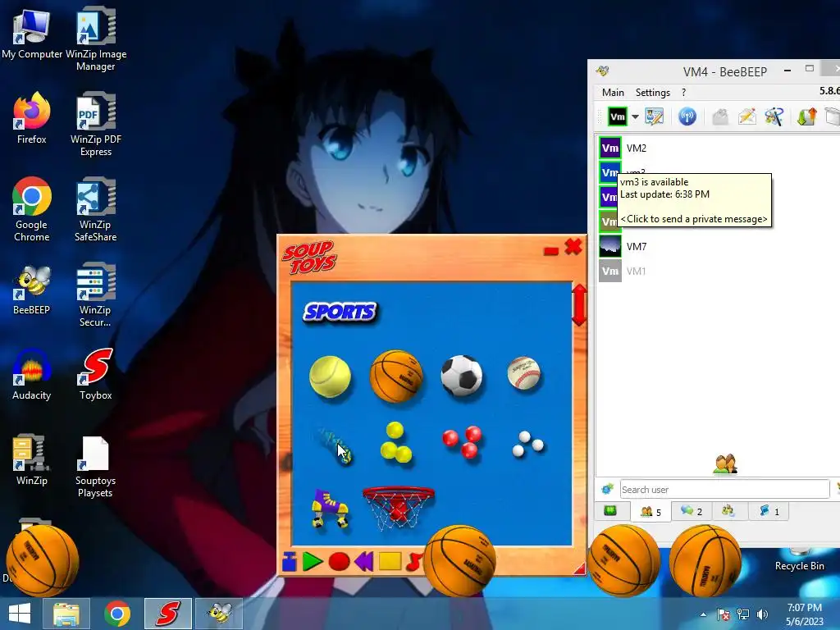Image resolution: width=840 pixels, height=630 pixels.
Task: Switch to the chats tab showing 2
Action: (691, 512)
